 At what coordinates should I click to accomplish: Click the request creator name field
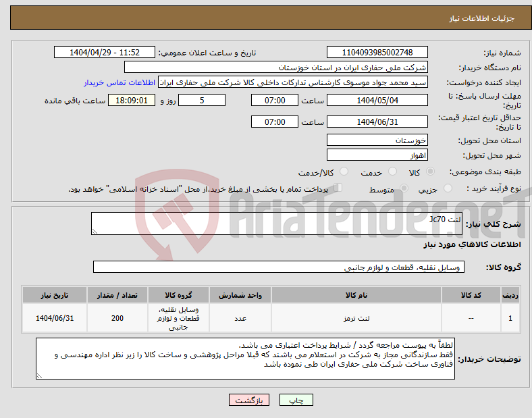pos(293,82)
